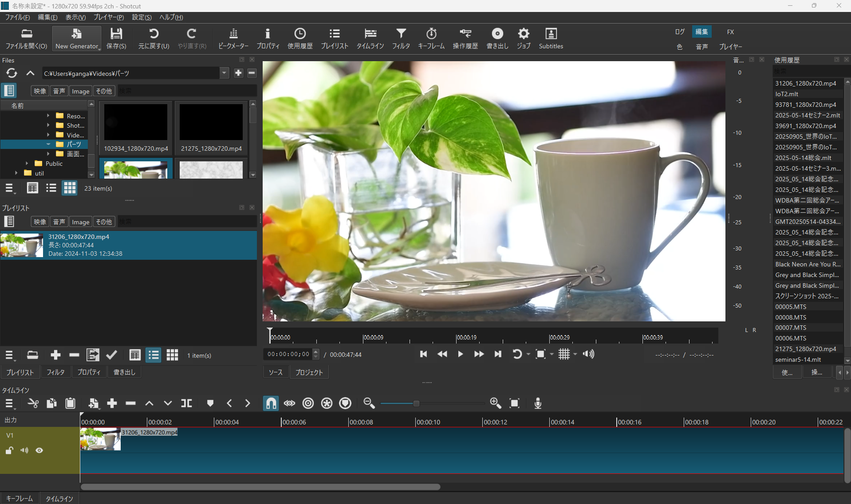The height and width of the screenshot is (504, 851).
Task: Open the file path dropdown
Action: point(224,73)
